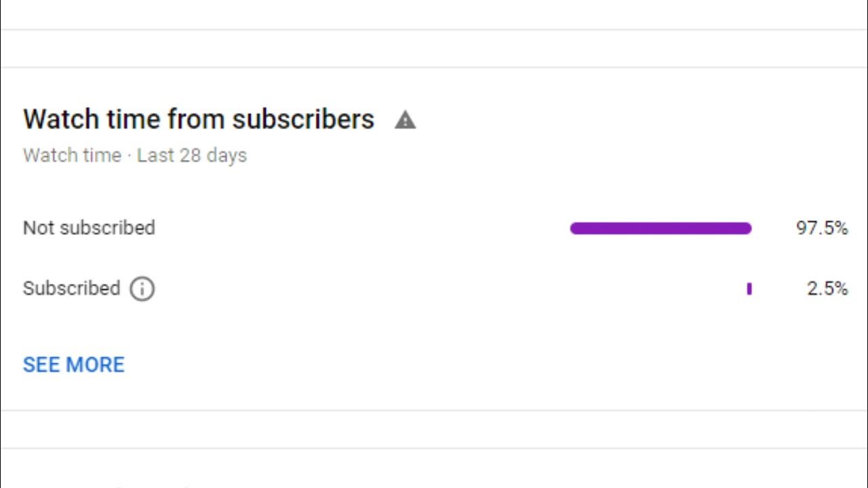Select the "Subscribed" row label
The height and width of the screenshot is (488, 868).
(x=71, y=289)
